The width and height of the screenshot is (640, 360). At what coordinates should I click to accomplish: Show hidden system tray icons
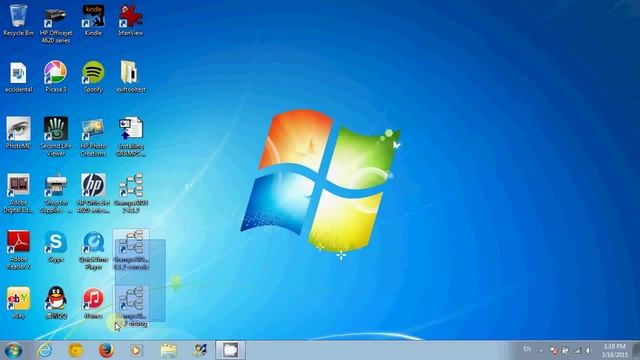click(541, 350)
